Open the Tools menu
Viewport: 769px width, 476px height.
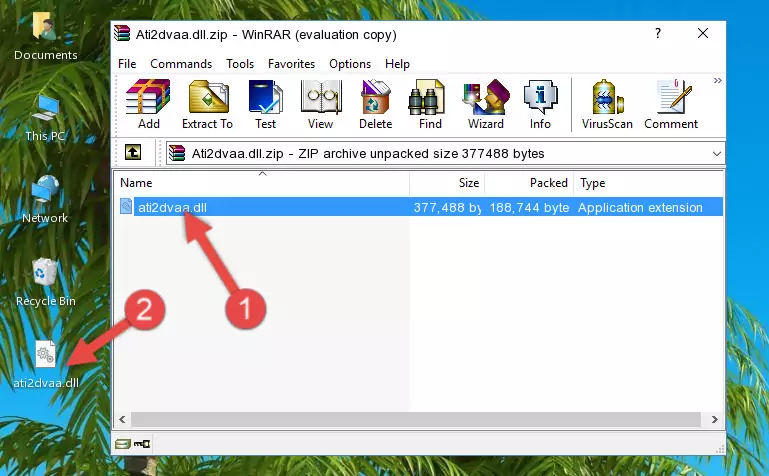pyautogui.click(x=240, y=64)
